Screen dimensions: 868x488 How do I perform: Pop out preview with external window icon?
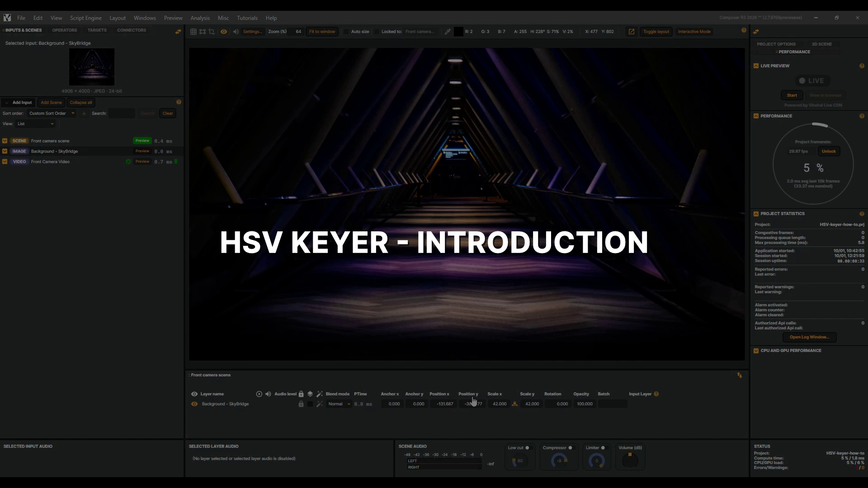coord(632,32)
